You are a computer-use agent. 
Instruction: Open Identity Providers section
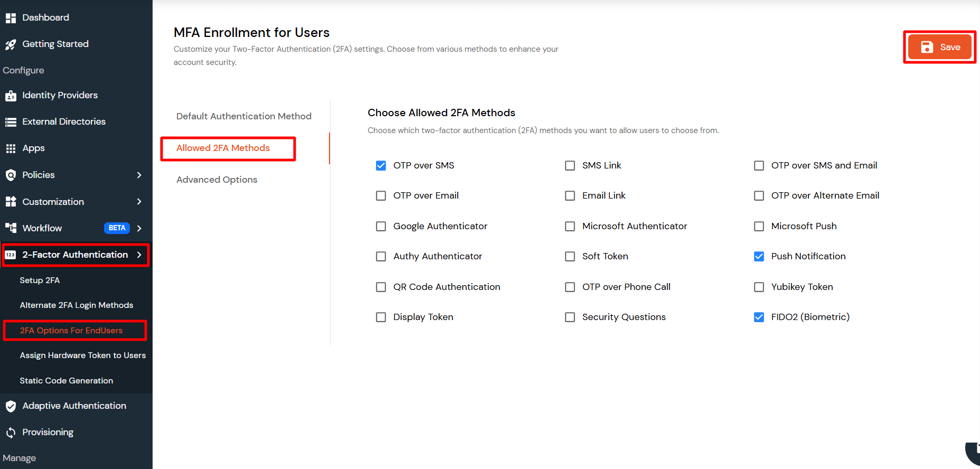(60, 95)
